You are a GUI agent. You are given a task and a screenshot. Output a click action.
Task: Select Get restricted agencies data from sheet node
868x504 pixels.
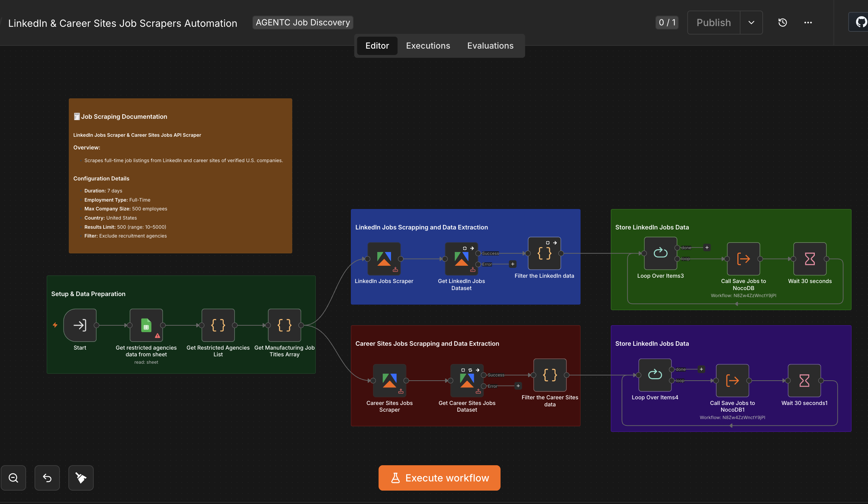146,325
